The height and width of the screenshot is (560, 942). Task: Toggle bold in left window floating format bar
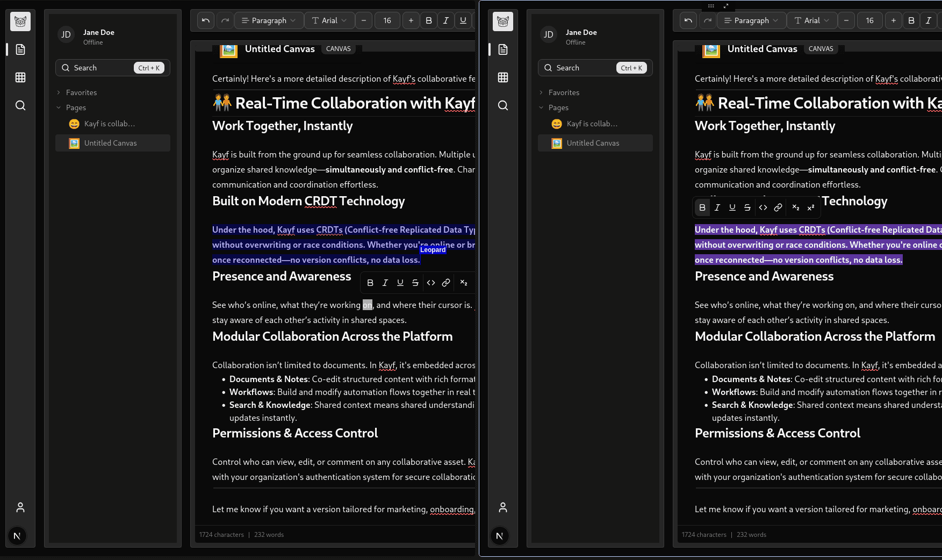coord(370,283)
